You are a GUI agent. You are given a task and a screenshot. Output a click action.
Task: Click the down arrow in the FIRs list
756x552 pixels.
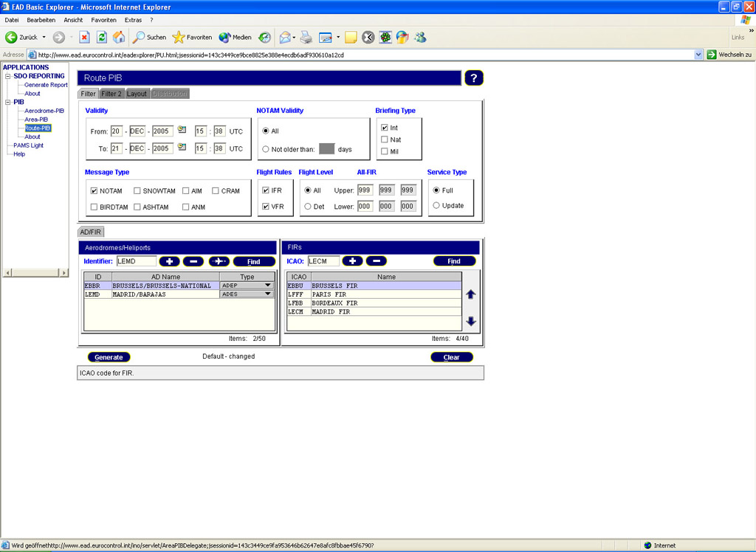471,322
